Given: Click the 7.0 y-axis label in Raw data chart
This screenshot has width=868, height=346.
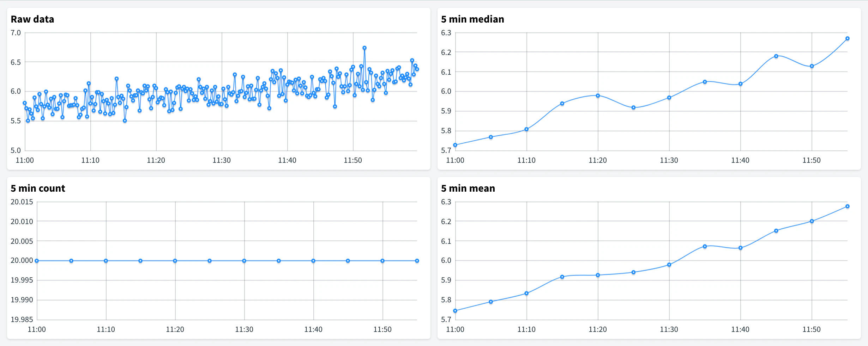Looking at the screenshot, I should (16, 33).
